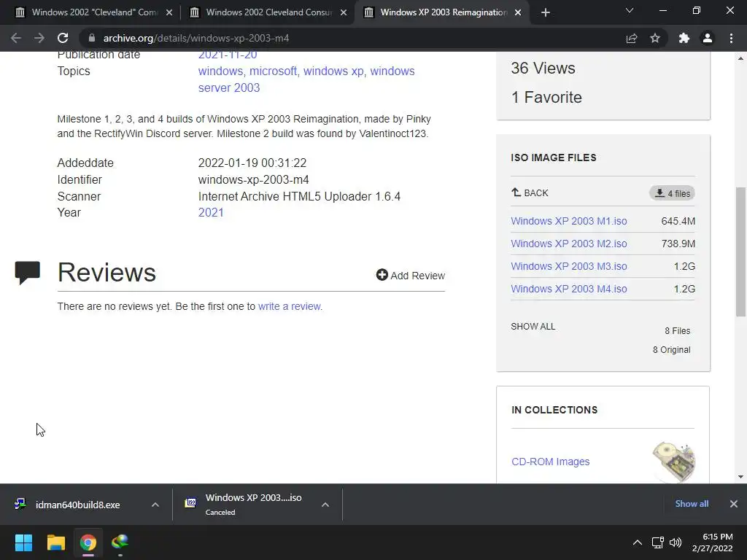Click Show all downloads
Screen dimensions: 747x560
tap(692, 504)
